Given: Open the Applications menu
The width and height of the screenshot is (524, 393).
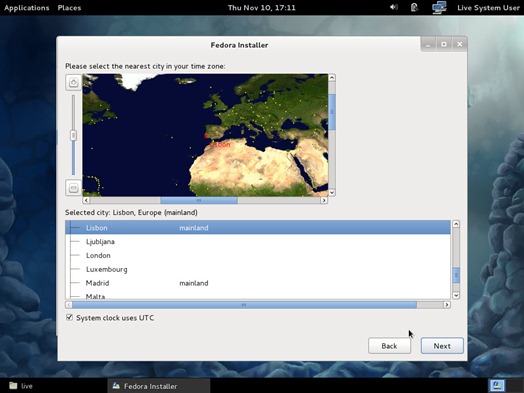Looking at the screenshot, I should pos(26,8).
